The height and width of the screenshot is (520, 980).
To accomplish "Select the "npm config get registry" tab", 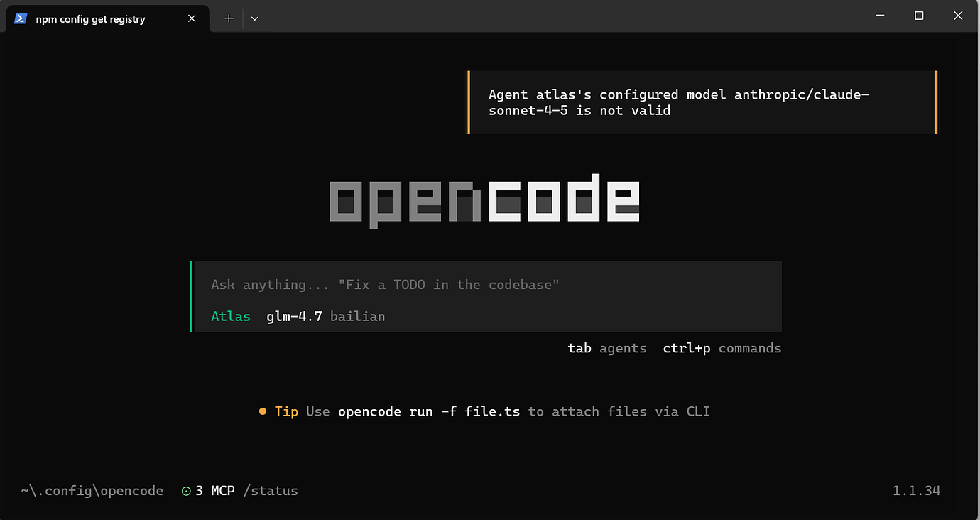I will [x=108, y=18].
